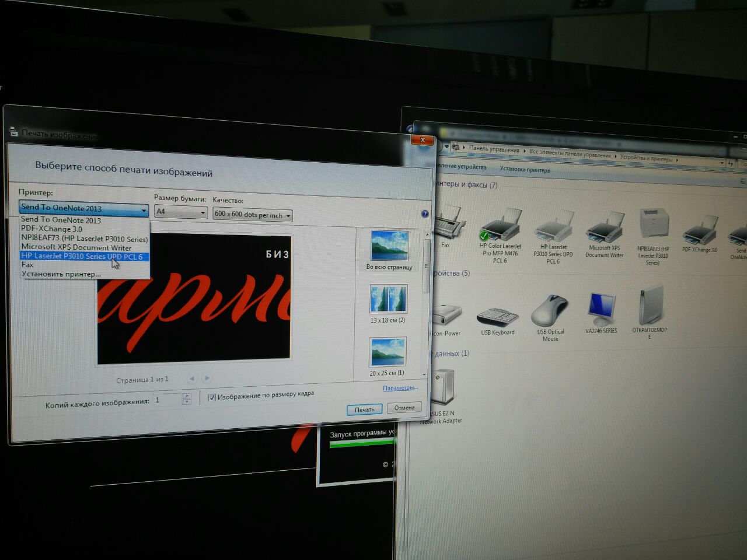
Task: Click the devices icon in address bar breadcrumb
Action: 456,147
